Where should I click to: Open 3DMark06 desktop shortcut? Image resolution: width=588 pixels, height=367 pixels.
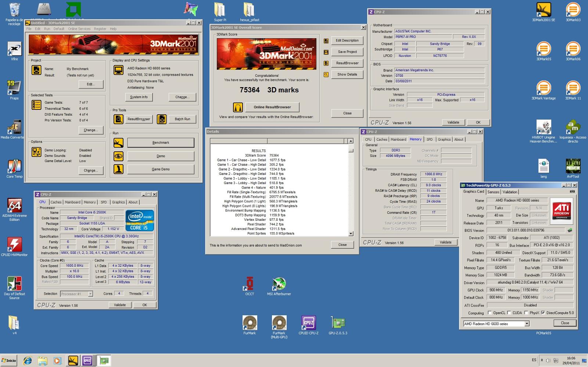pos(573,51)
